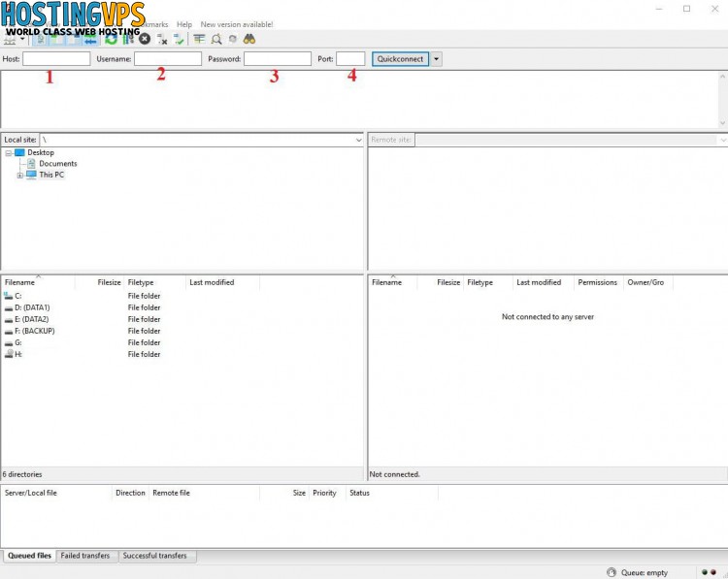Open the New version available! menu
This screenshot has height=579, width=728.
(237, 24)
